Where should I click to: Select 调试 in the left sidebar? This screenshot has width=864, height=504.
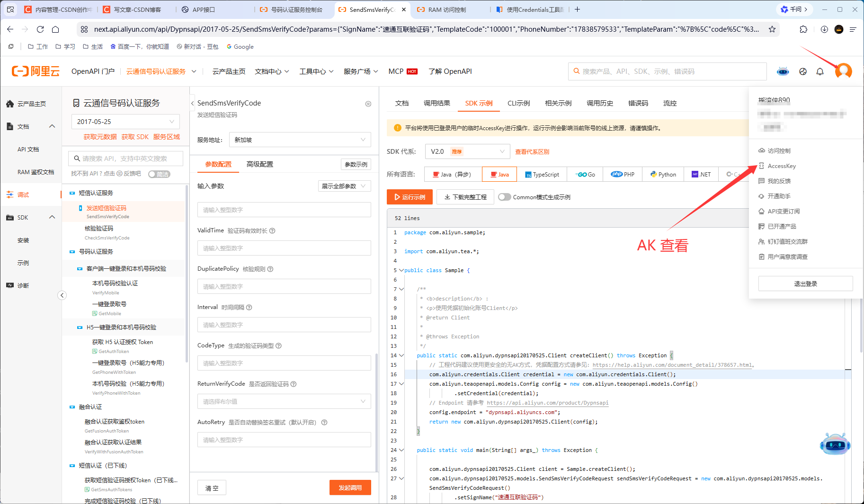pyautogui.click(x=23, y=195)
